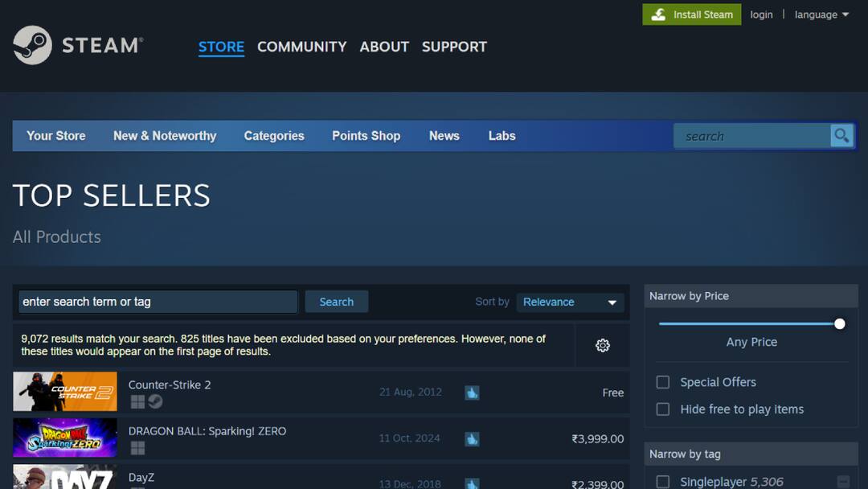Switch to the COMMUNITY section

pyautogui.click(x=301, y=47)
